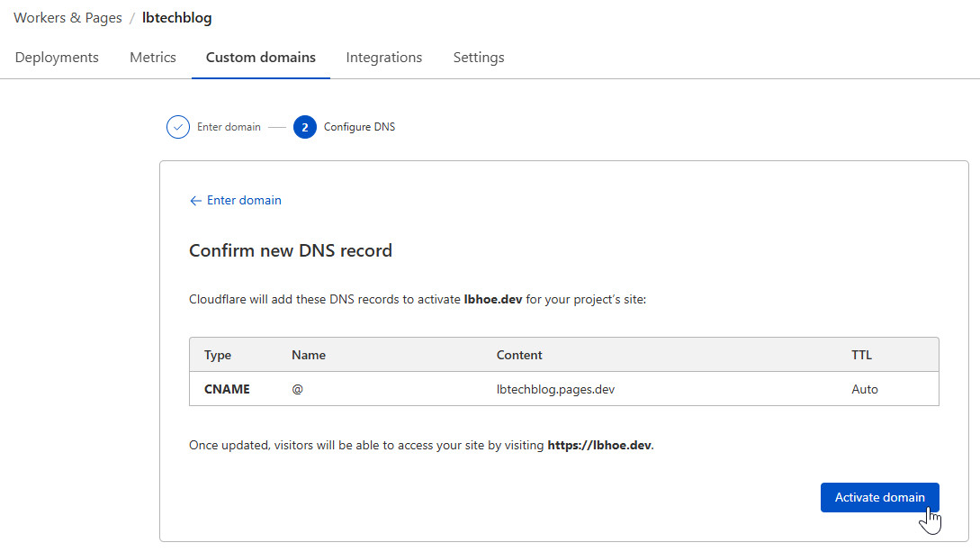This screenshot has width=980, height=552.
Task: Open the Workers & Pages breadcrumb
Action: click(x=67, y=18)
